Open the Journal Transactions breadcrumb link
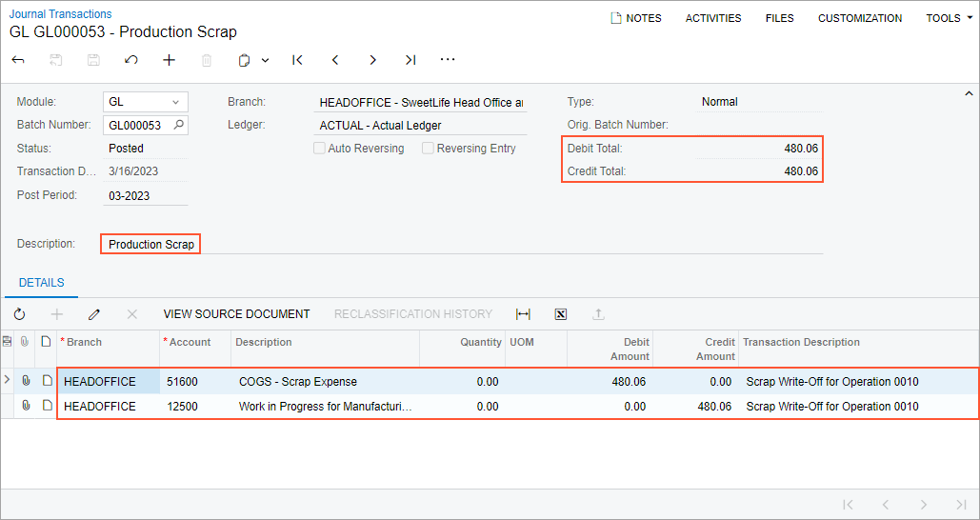The width and height of the screenshot is (980, 520). tap(60, 14)
